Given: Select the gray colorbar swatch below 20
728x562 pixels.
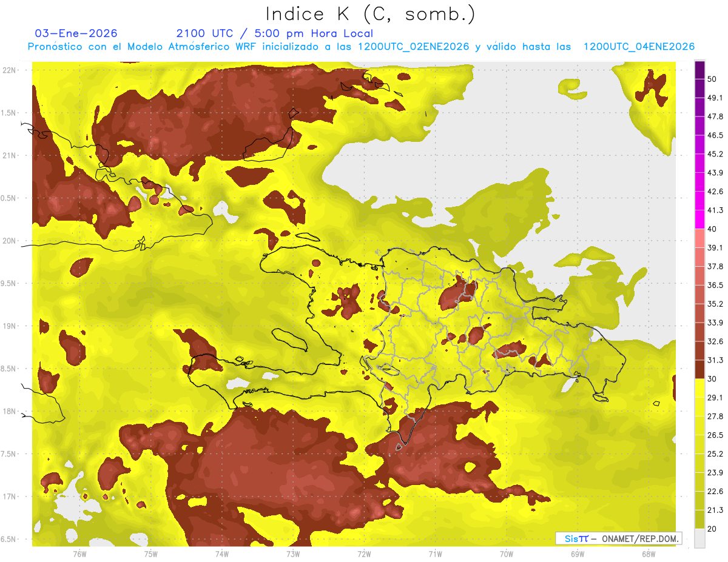Looking at the screenshot, I should click(700, 538).
